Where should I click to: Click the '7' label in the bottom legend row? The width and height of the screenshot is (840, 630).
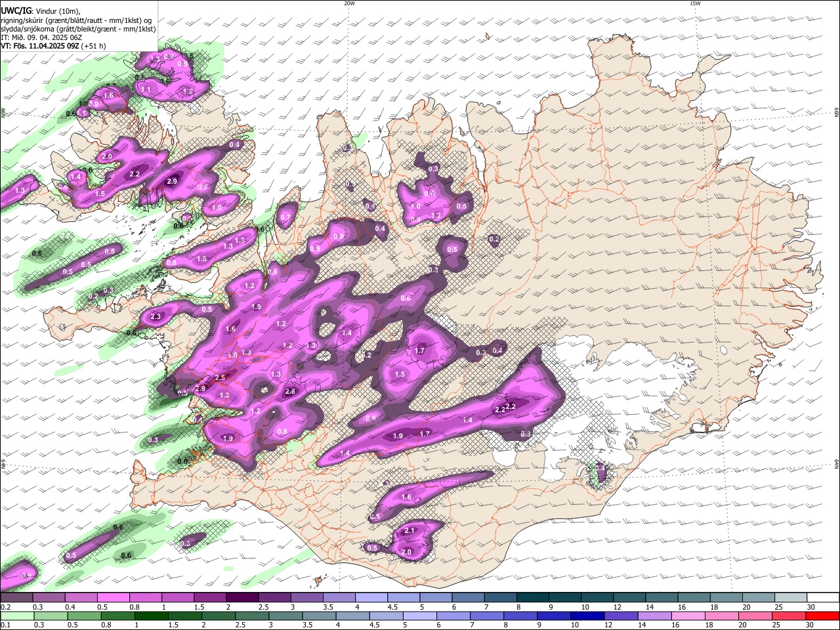(471, 625)
